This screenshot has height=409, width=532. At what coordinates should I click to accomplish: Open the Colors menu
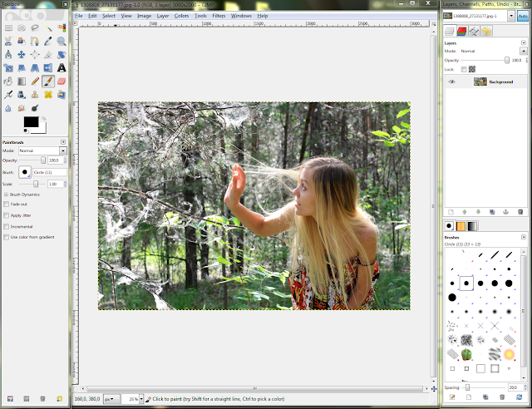181,16
